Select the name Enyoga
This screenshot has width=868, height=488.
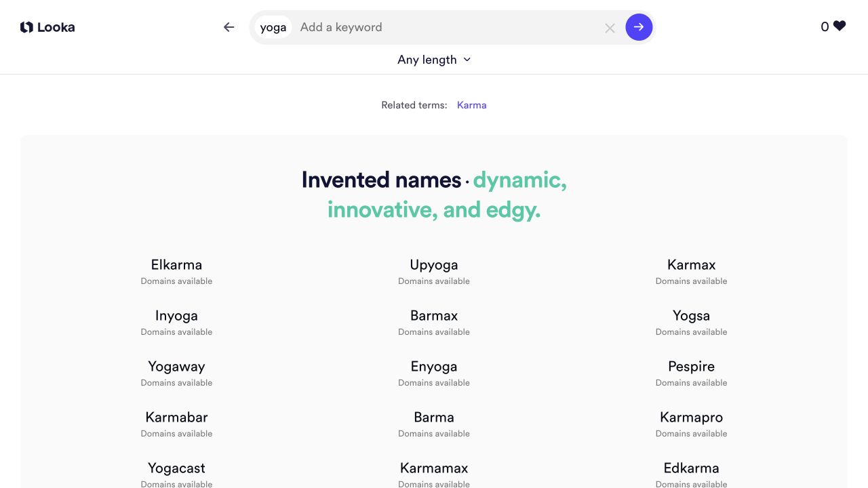[x=434, y=367]
